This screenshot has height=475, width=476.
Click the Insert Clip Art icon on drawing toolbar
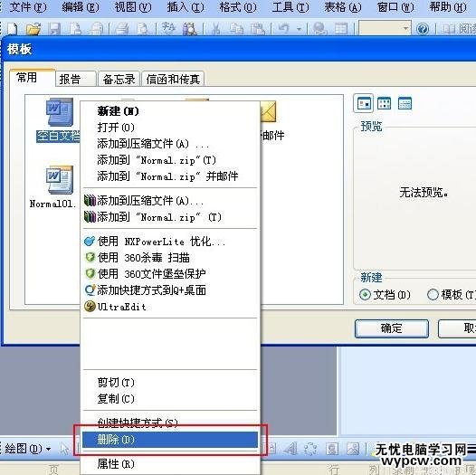332,449
